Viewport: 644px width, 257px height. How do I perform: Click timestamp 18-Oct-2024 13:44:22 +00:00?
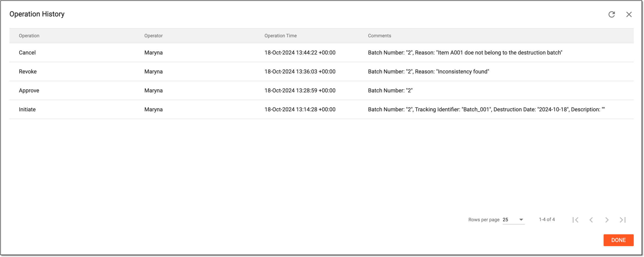click(300, 53)
